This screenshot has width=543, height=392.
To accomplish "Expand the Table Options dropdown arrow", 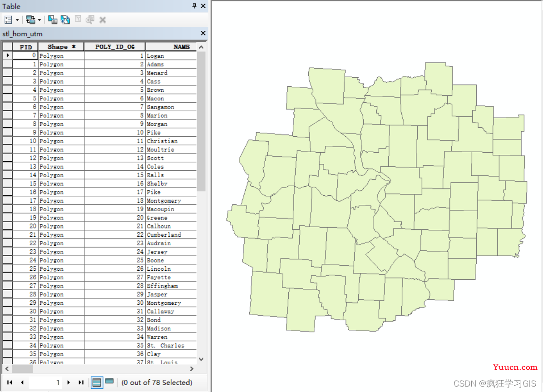I will coord(17,20).
